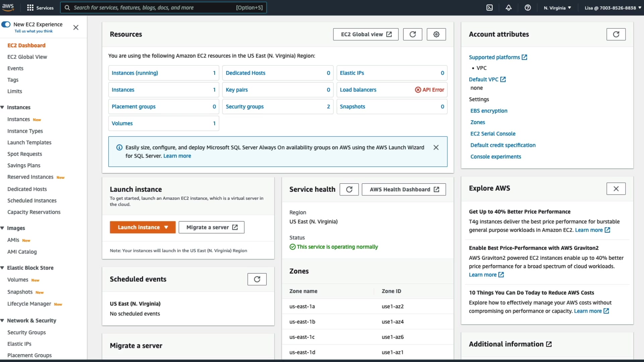
Task: Select Security Groups in sidebar
Action: 26,332
